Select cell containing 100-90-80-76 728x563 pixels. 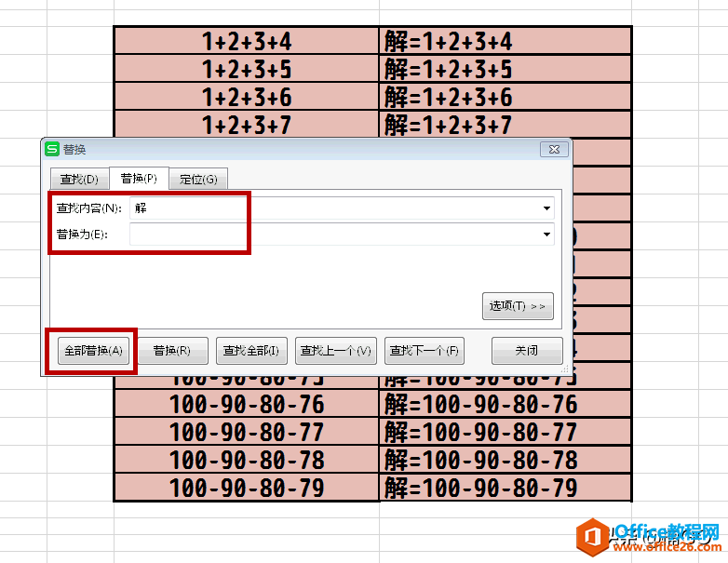point(247,403)
